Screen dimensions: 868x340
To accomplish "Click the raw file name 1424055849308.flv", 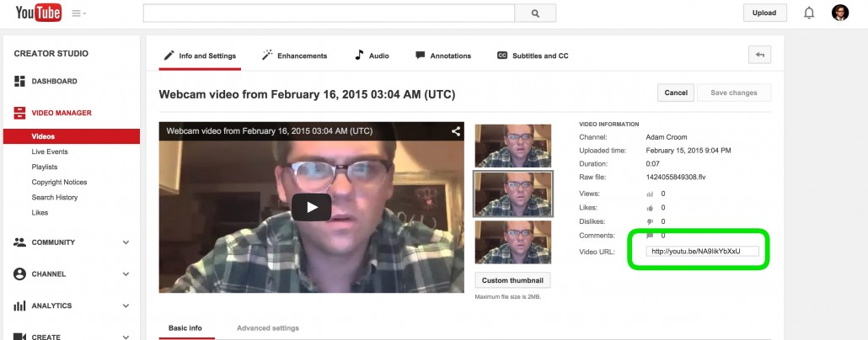I will click(x=676, y=178).
